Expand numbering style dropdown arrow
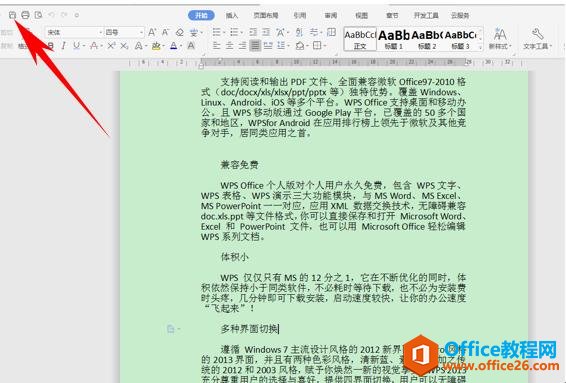 click(x=241, y=33)
